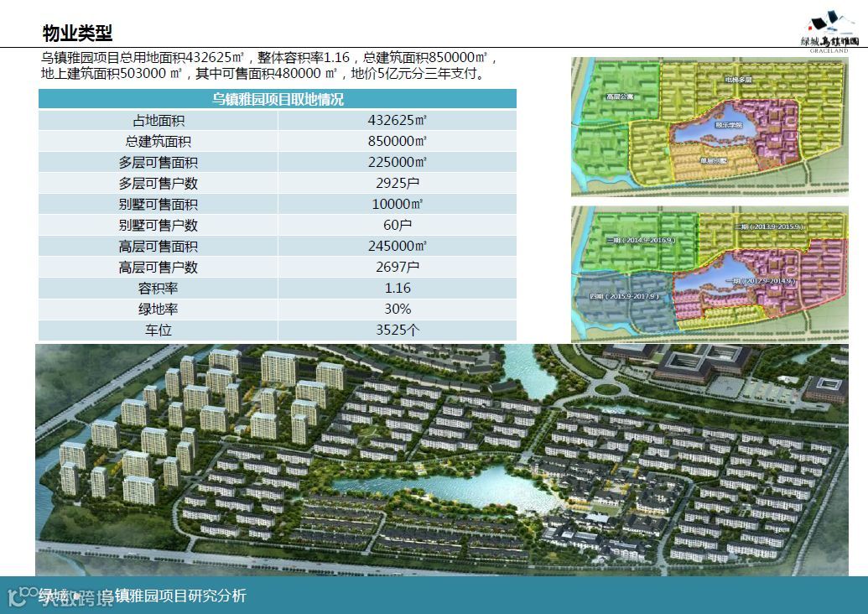Click the 多层可售面积 row label

(x=159, y=162)
